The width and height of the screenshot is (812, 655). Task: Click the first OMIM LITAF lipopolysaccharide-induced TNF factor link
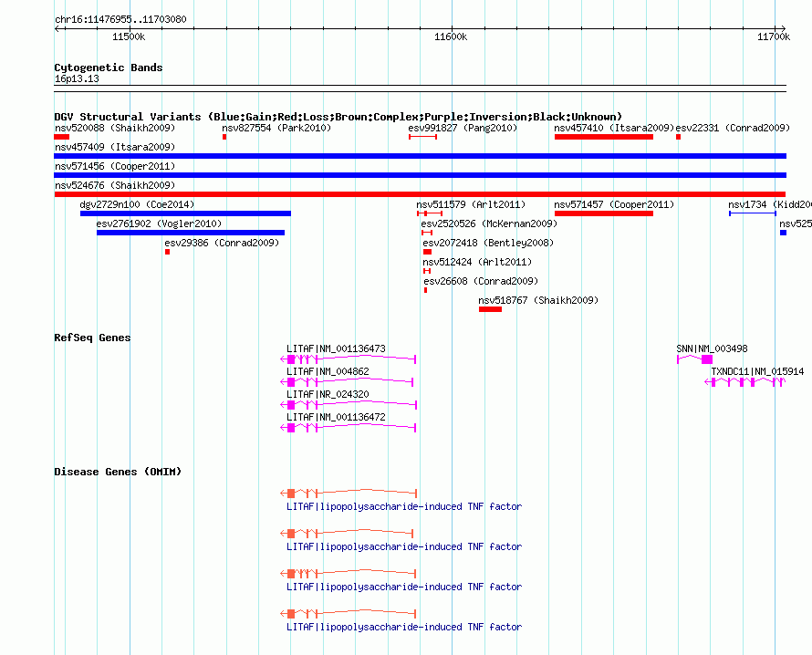pos(404,506)
